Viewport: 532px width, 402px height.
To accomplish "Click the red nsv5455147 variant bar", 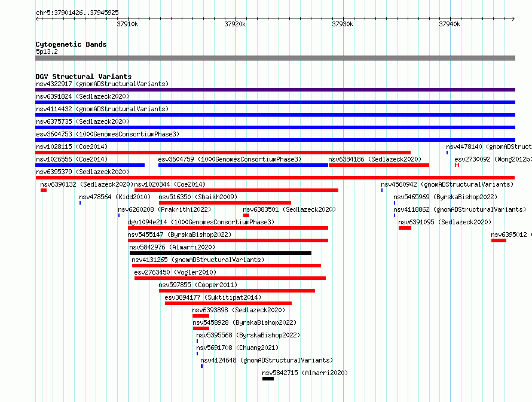I will click(228, 240).
